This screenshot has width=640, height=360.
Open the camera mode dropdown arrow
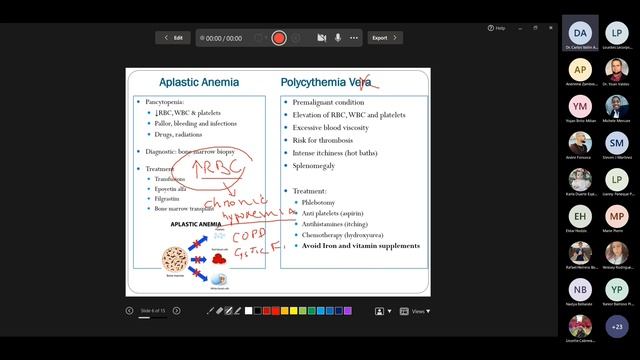389,311
